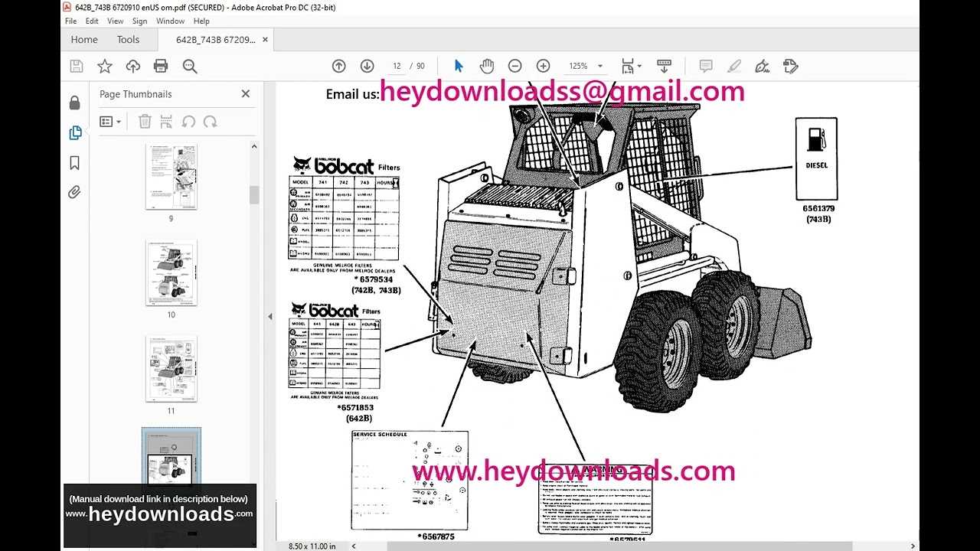
Task: Select the highlighter pen tool
Action: pyautogui.click(x=734, y=67)
